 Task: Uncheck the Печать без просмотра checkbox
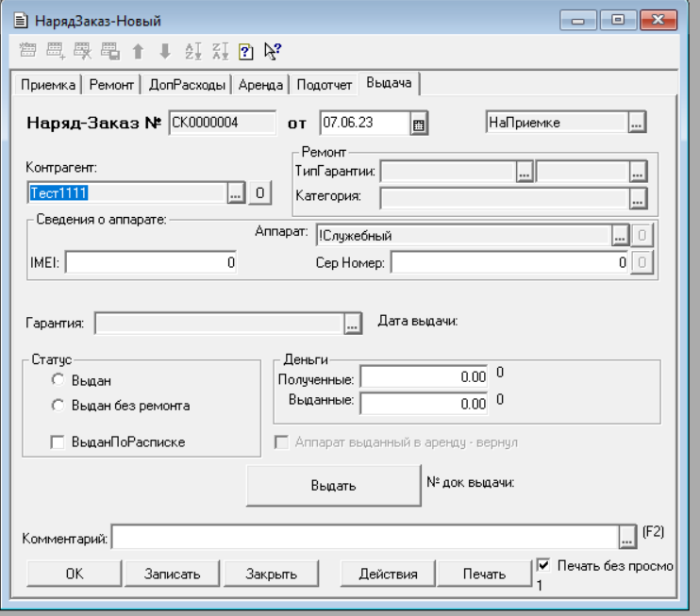coord(542,565)
